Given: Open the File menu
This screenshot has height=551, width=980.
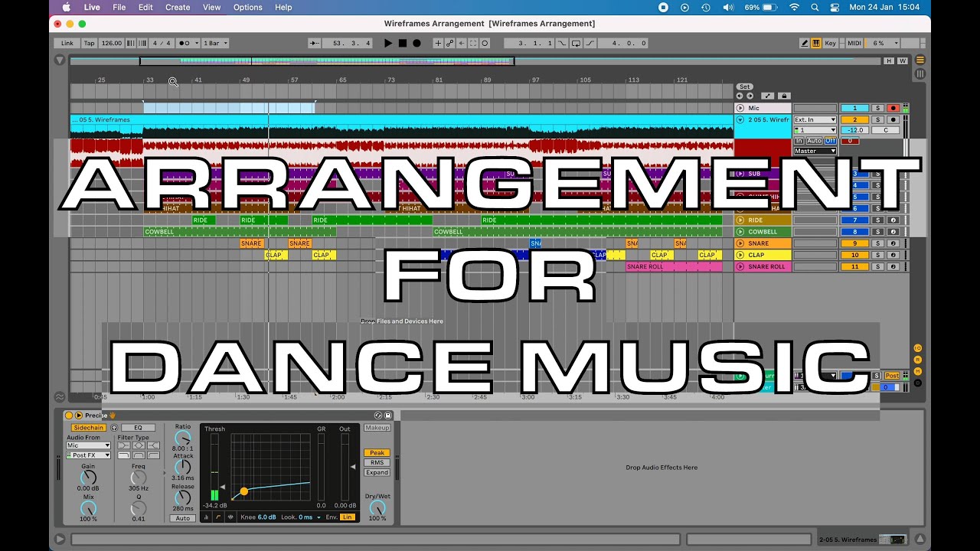Looking at the screenshot, I should [119, 8].
